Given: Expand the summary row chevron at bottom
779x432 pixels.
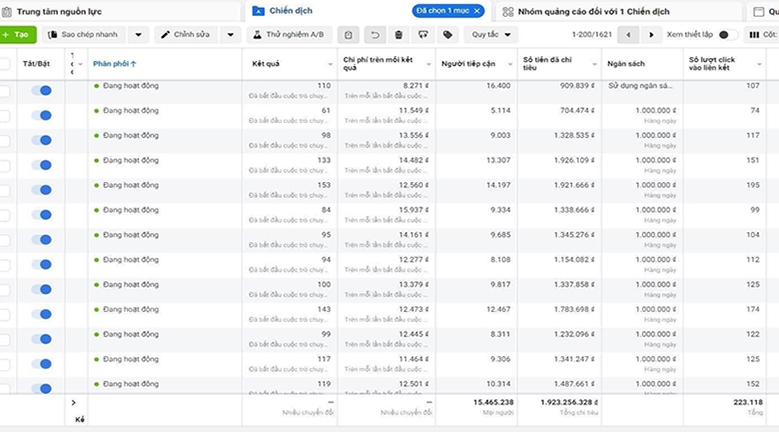Looking at the screenshot, I should click(x=74, y=403).
